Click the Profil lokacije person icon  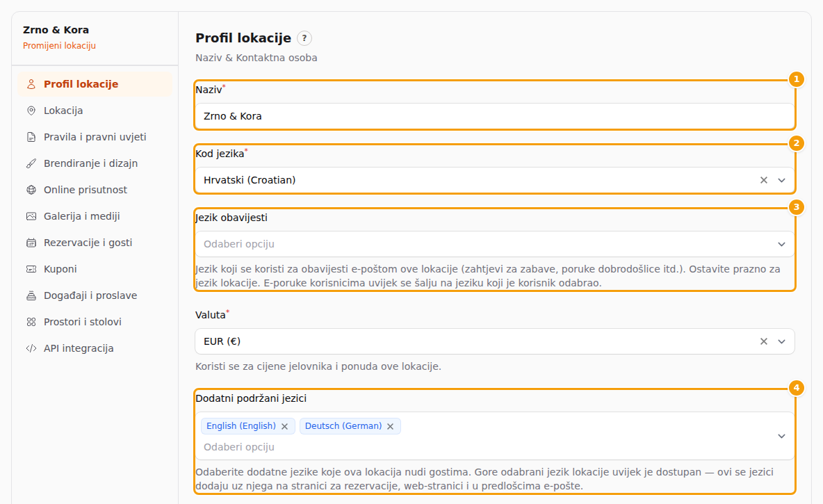click(31, 84)
